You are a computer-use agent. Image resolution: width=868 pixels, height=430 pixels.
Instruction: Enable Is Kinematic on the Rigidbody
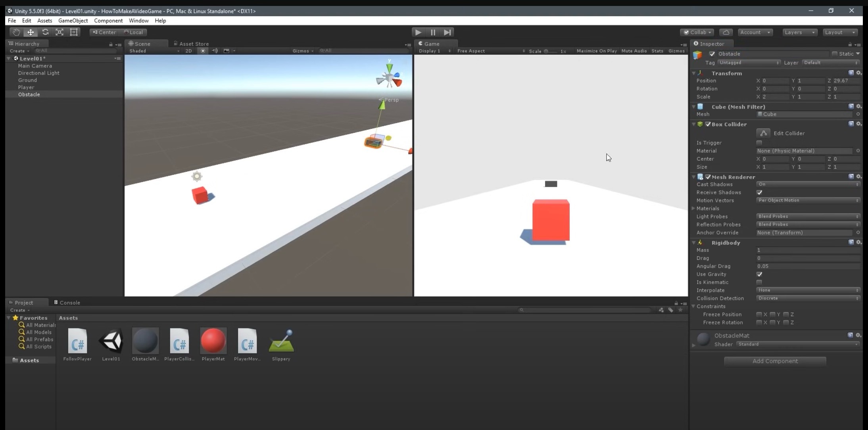coord(759,282)
